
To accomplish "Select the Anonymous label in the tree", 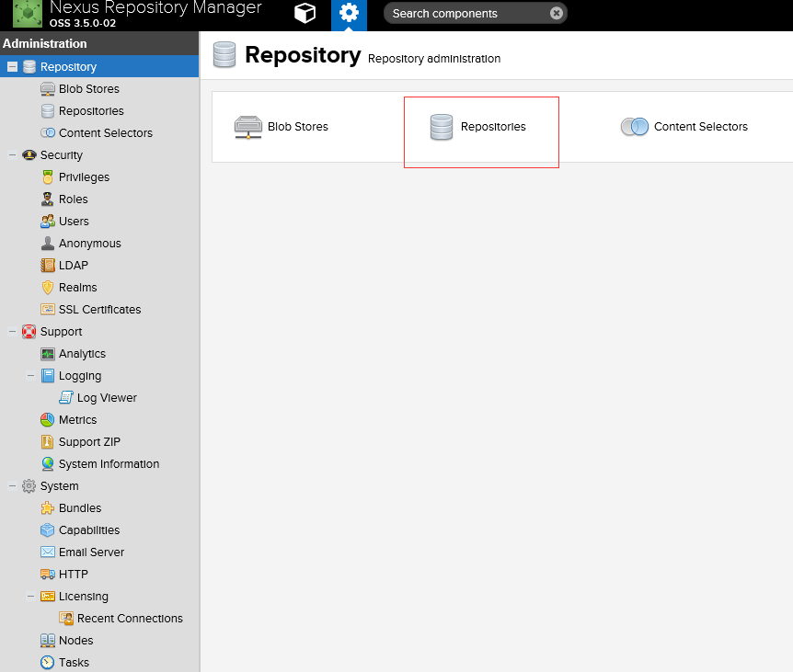I will click(x=90, y=244).
